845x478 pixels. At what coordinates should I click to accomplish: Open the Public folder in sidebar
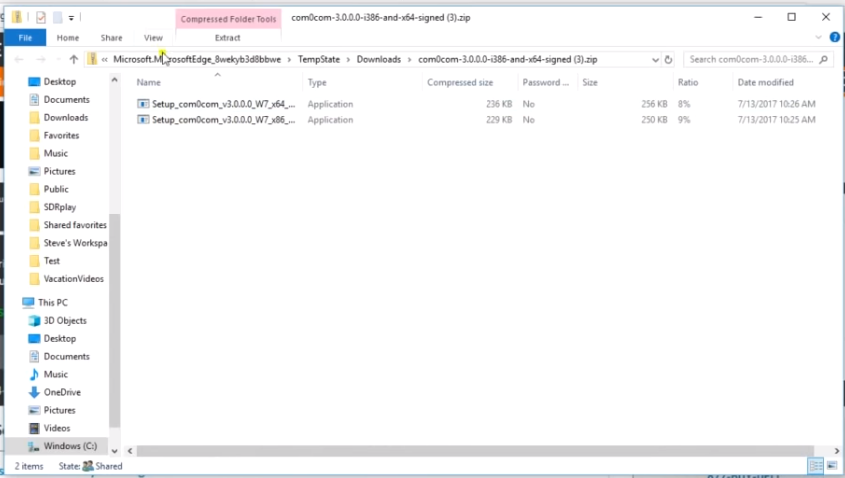pos(56,189)
